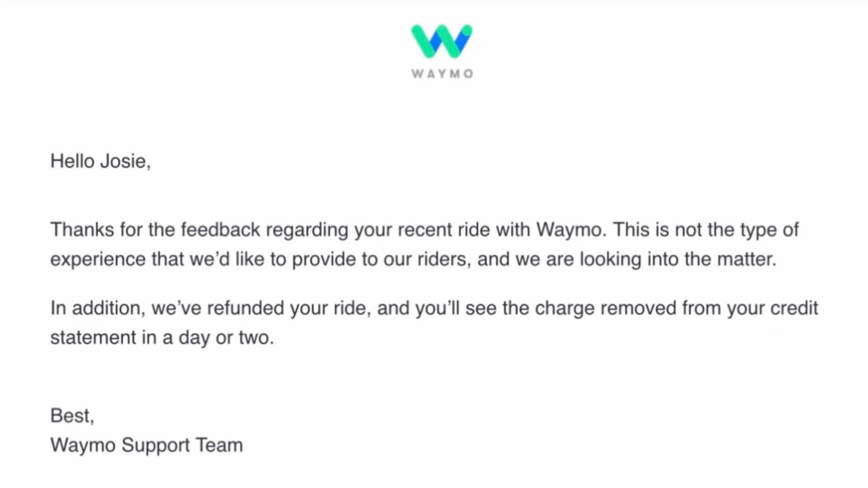Click the Waymo W logo icon

tap(442, 41)
